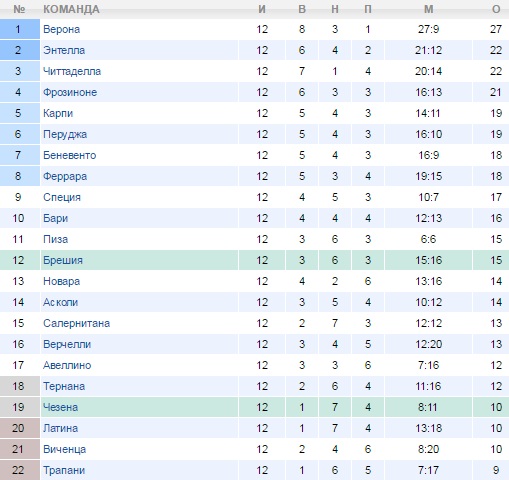Screen dimensions: 509x480
Task: Open the Беневенто team link
Action: coord(69,155)
